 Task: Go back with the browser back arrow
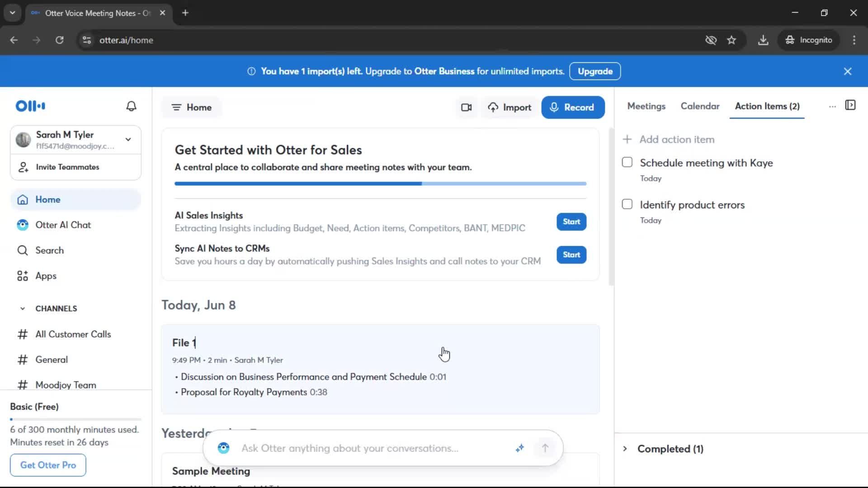[14, 40]
